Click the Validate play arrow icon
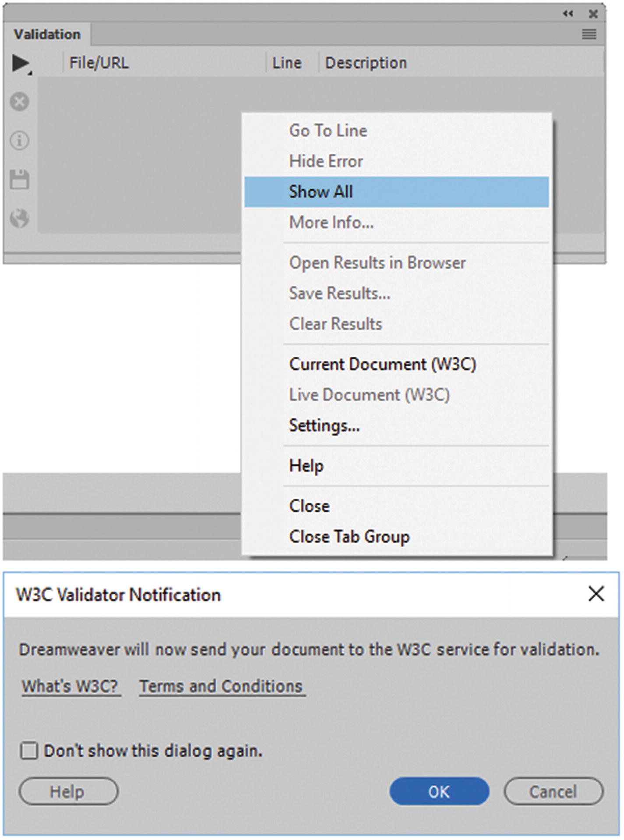 [20, 63]
